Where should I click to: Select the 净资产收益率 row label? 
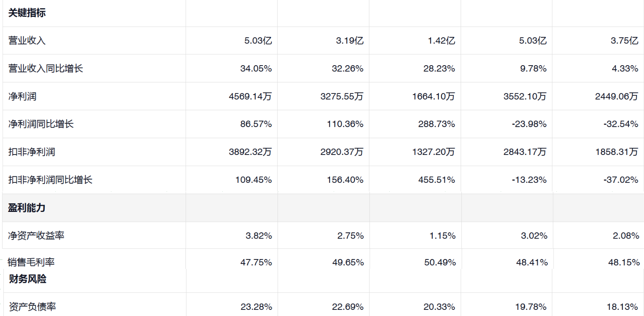point(36,236)
